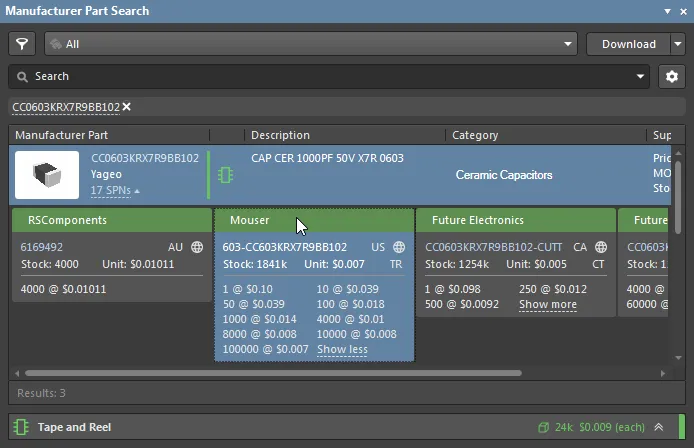Collapse the 17 SPNs list
Image resolution: width=694 pixels, height=448 pixels.
click(x=115, y=190)
